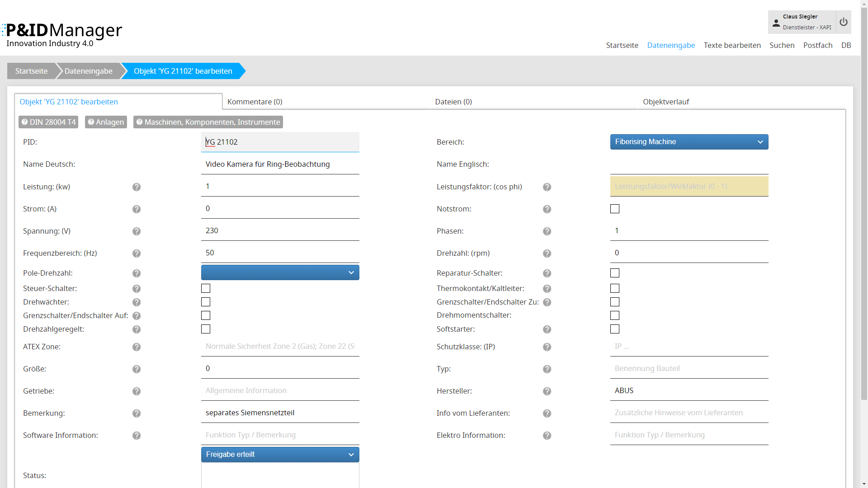Open the Bereich Fiberising Machine dropdown
Image resolution: width=868 pixels, height=488 pixels.
click(689, 142)
